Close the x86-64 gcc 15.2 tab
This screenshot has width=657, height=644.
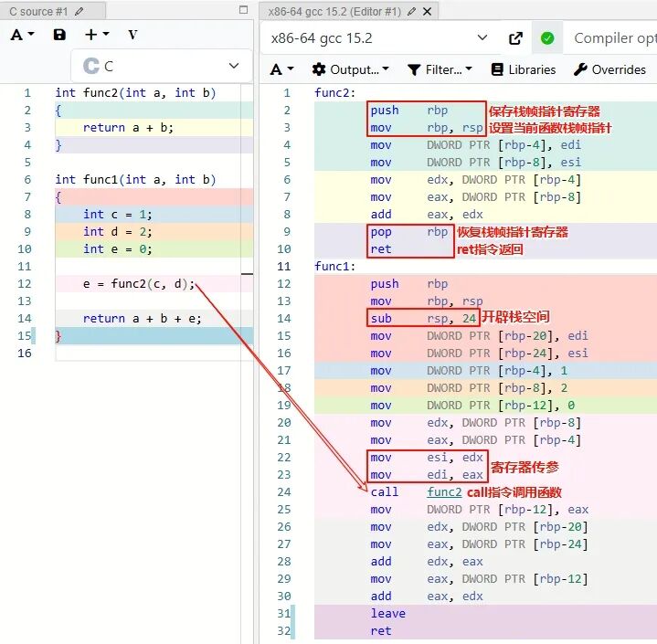(428, 11)
